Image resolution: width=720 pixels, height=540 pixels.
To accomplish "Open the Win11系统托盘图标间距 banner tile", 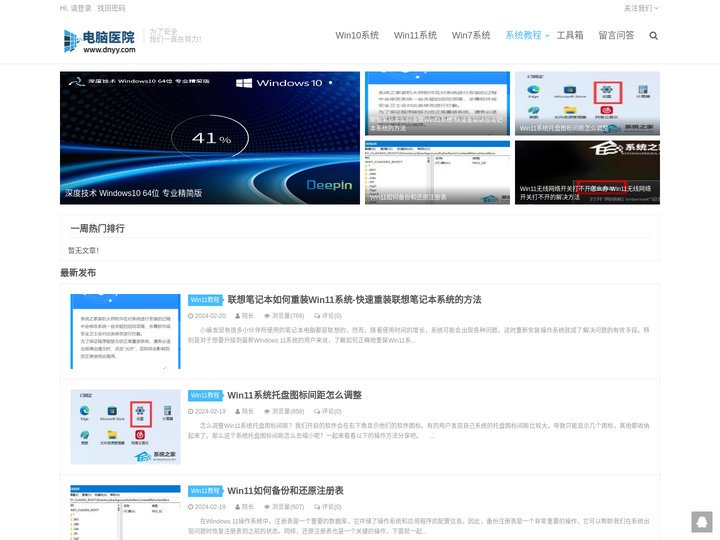I will (x=587, y=103).
